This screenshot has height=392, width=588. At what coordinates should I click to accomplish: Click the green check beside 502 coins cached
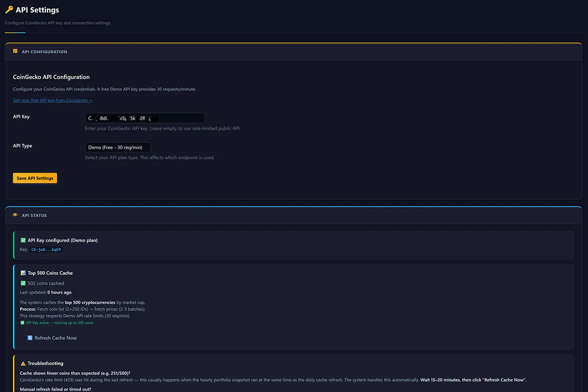tap(23, 283)
